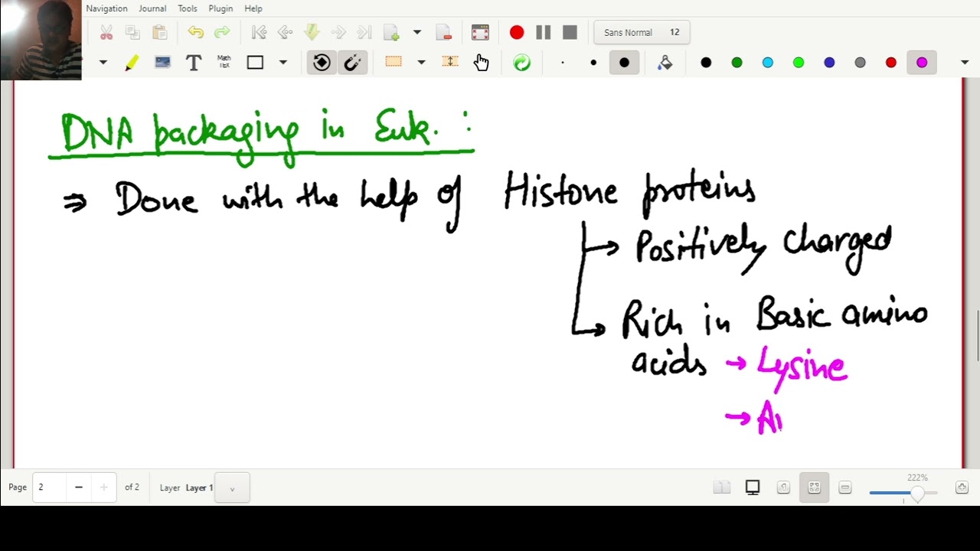Open the Plugin menu
The height and width of the screenshot is (551, 980).
[220, 8]
